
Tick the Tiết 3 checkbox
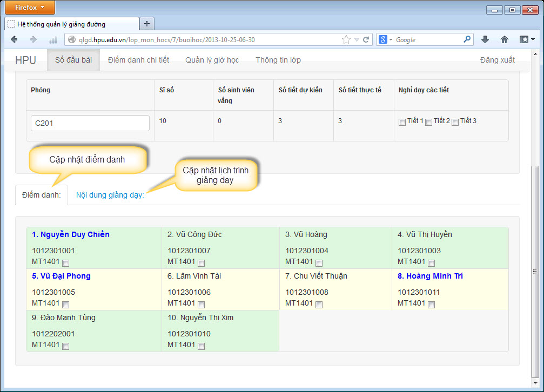(x=455, y=123)
